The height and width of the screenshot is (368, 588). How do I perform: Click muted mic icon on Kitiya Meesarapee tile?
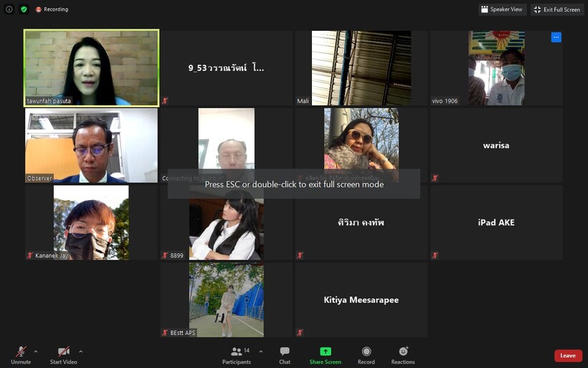300,333
